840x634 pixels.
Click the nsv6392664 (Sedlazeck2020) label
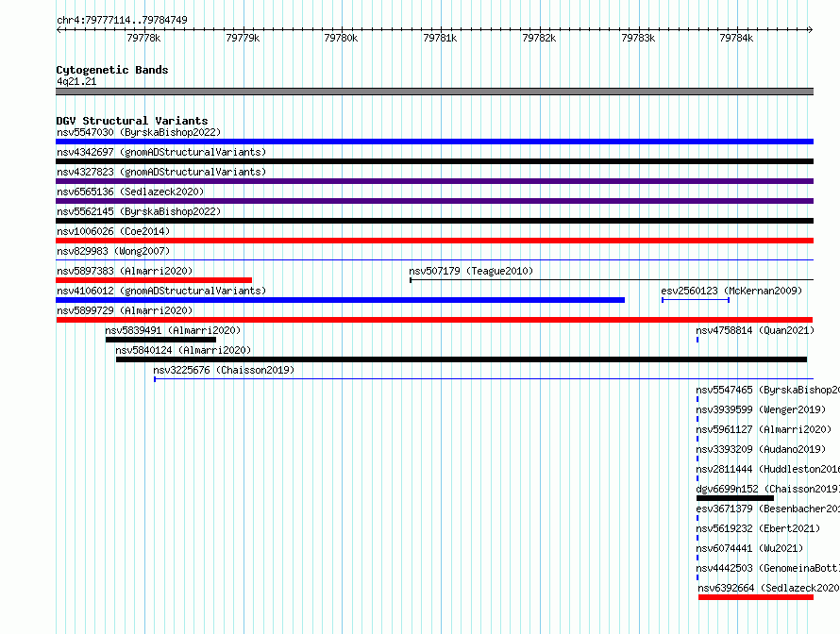tap(769, 588)
